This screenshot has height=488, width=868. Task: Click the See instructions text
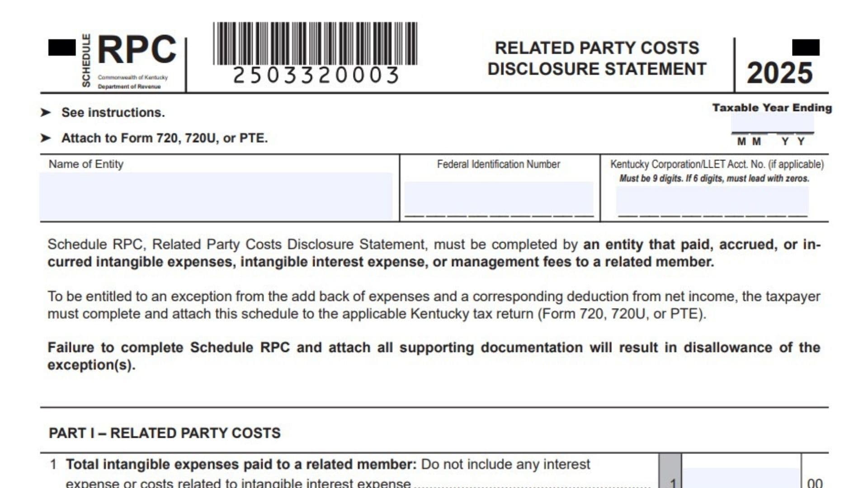[113, 113]
